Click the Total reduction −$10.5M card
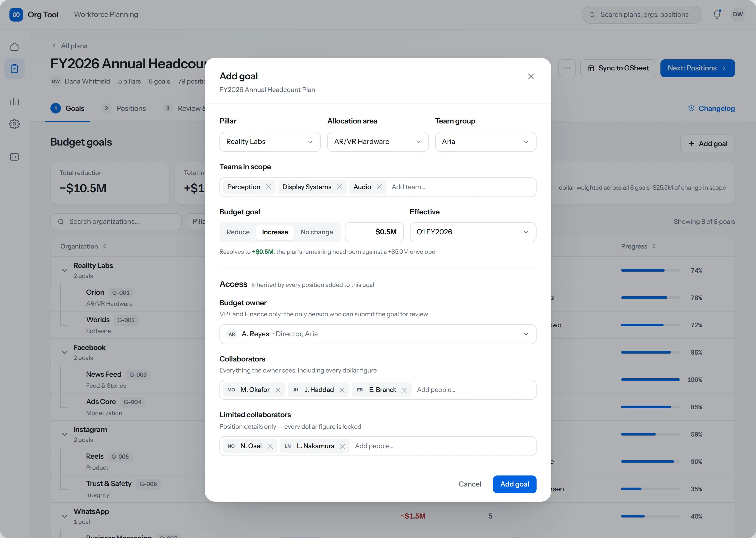Screen dimensions: 756x538 pyautogui.click(x=110, y=183)
